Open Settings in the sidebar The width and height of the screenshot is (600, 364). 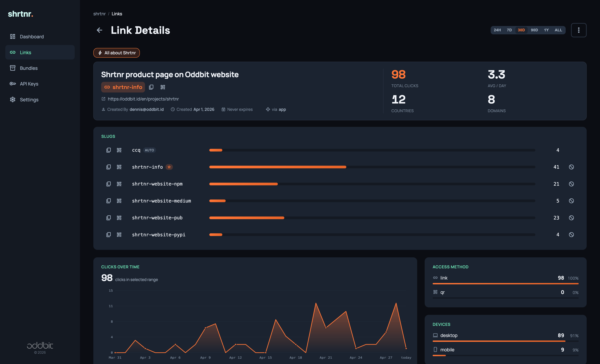[x=40, y=99]
